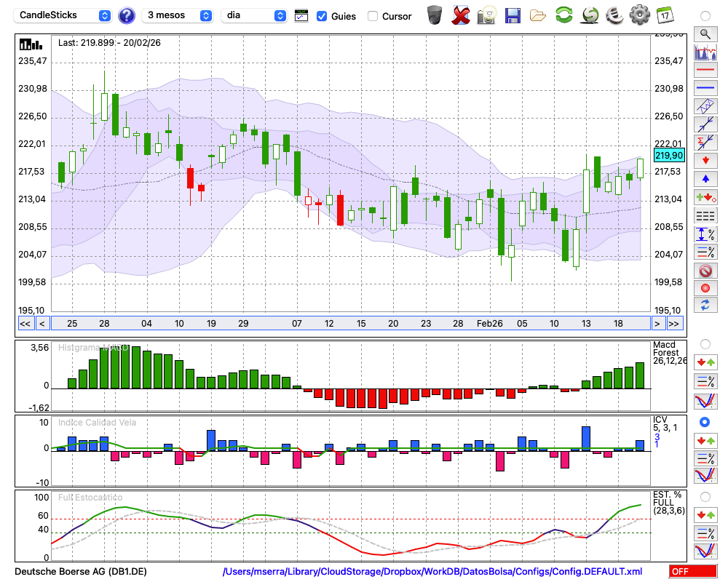Click the blue rotate arrows icon
Viewport: 728px width, 582px height.
pyautogui.click(x=705, y=305)
